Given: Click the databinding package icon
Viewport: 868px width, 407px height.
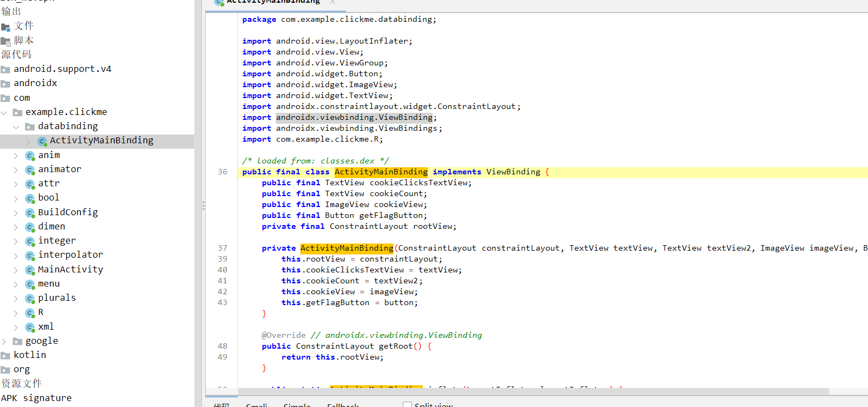Looking at the screenshot, I should pos(30,126).
